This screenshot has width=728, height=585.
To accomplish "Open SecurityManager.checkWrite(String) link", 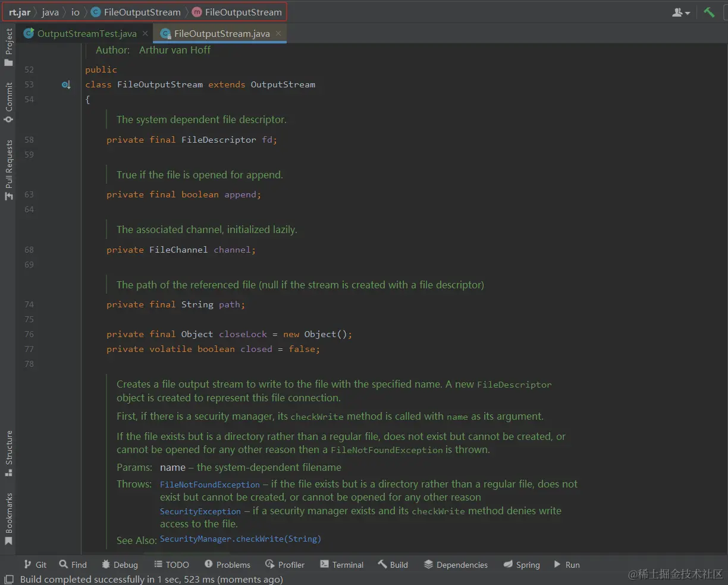I will coord(240,539).
